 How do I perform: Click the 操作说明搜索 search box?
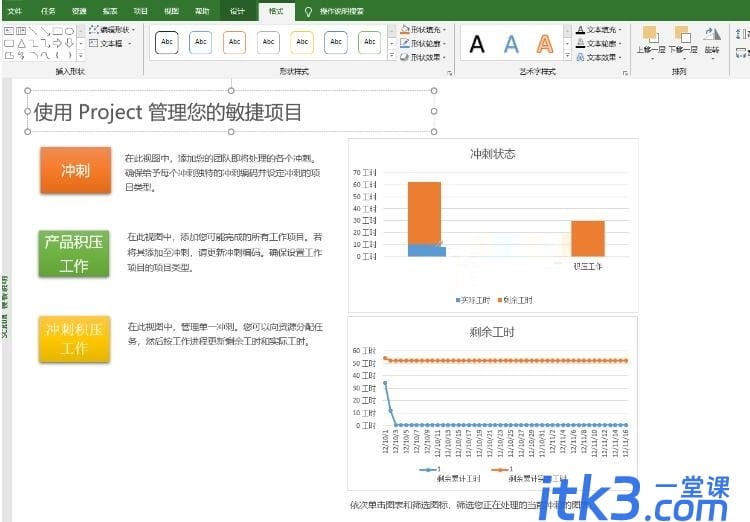coord(342,11)
